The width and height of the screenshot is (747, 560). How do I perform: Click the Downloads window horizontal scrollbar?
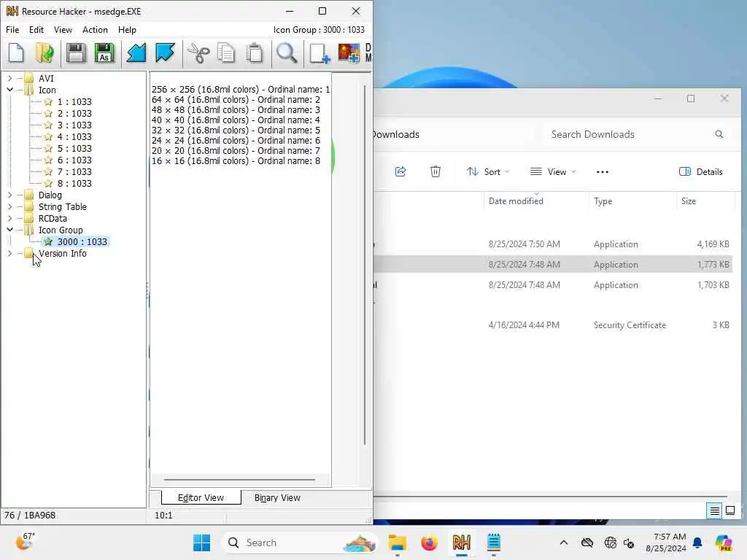[x=550, y=496]
